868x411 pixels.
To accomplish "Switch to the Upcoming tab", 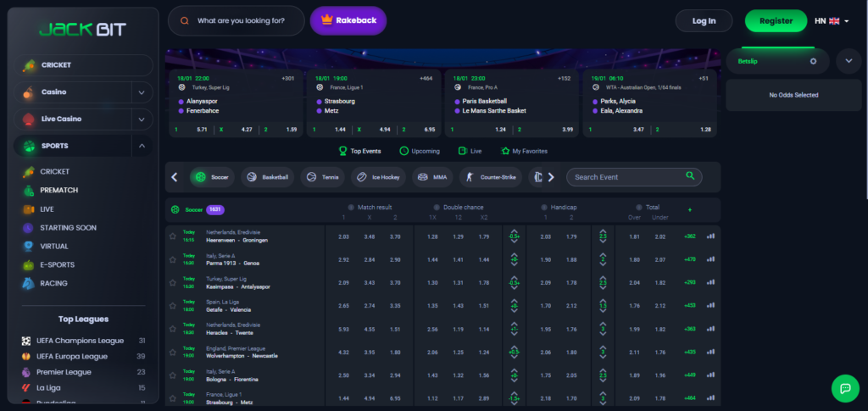I will pyautogui.click(x=420, y=151).
